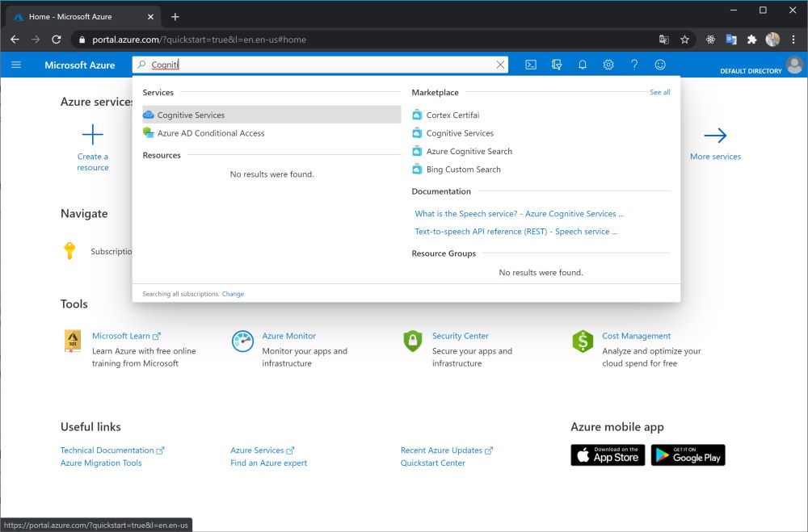The image size is (808, 532).
Task: Click the site lock icon in address bar
Action: pyautogui.click(x=82, y=40)
